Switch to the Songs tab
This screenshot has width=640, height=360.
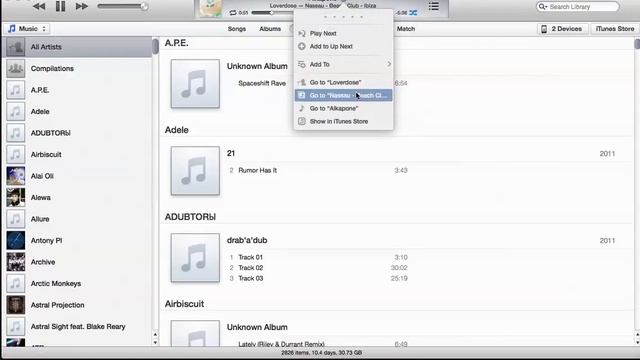pos(237,29)
